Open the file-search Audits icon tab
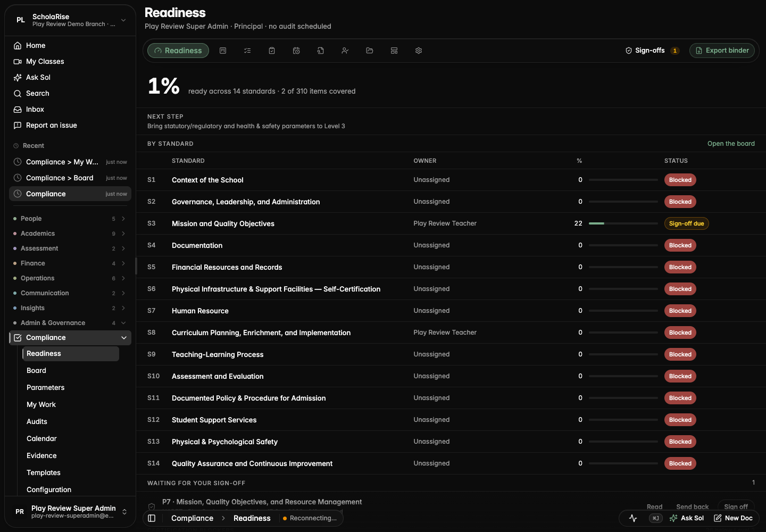Image resolution: width=766 pixels, height=532 pixels. (x=321, y=51)
